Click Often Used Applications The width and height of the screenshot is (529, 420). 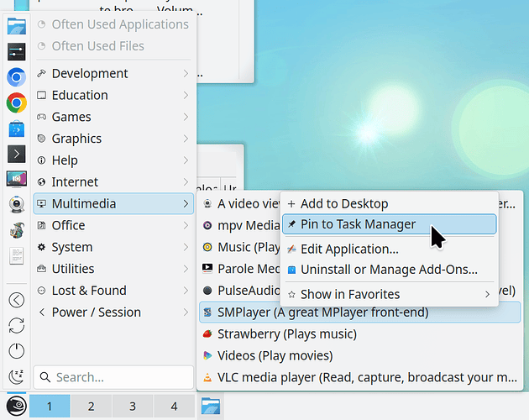coord(113,24)
